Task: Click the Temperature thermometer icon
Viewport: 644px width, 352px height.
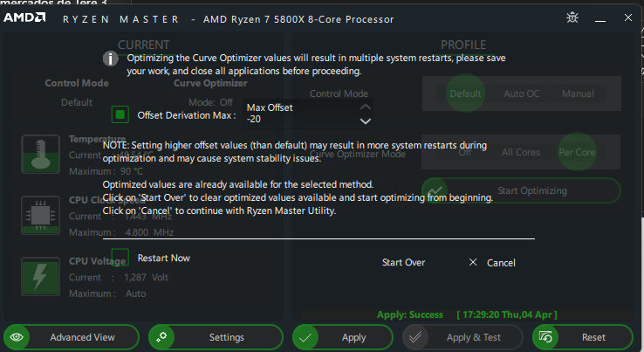Action: coord(41,155)
